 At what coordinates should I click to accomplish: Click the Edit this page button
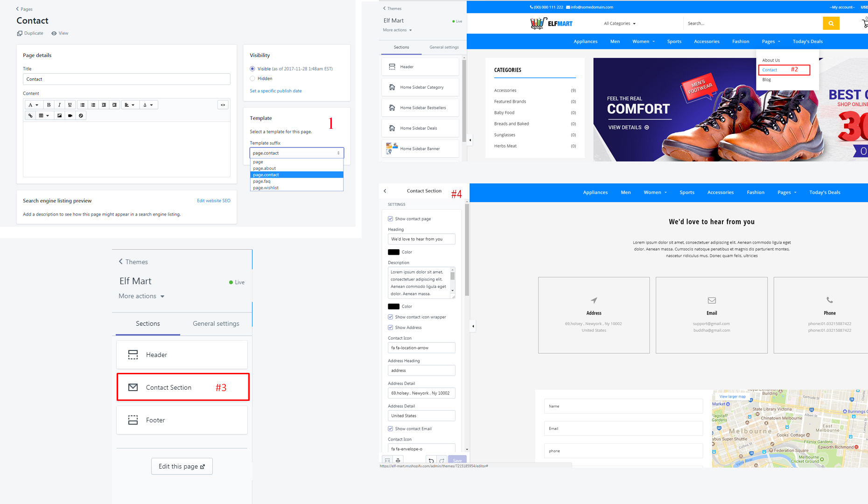coord(182,466)
